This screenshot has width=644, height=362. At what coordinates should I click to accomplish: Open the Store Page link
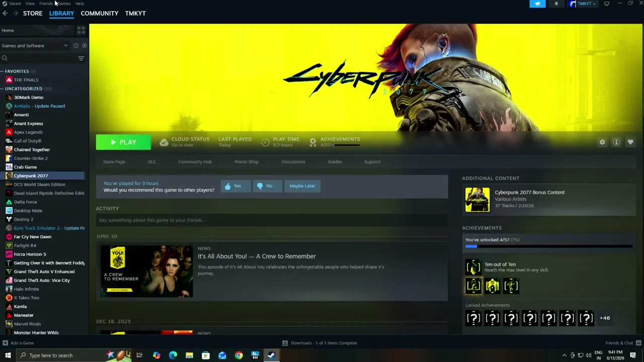point(114,162)
